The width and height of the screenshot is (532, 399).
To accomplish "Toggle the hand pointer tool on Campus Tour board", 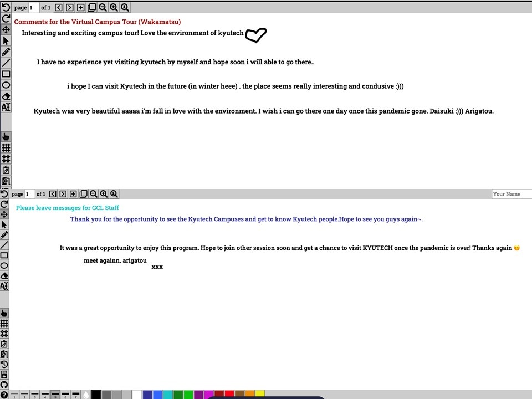I will pos(6,136).
